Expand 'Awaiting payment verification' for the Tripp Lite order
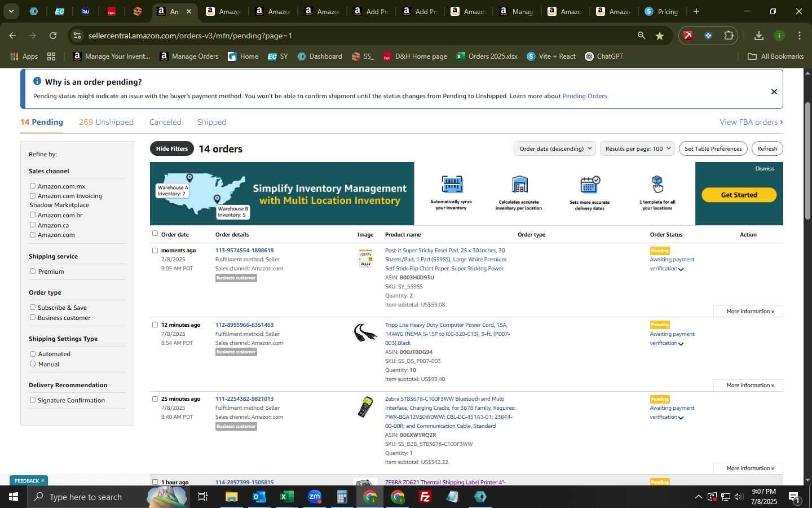 pyautogui.click(x=681, y=344)
